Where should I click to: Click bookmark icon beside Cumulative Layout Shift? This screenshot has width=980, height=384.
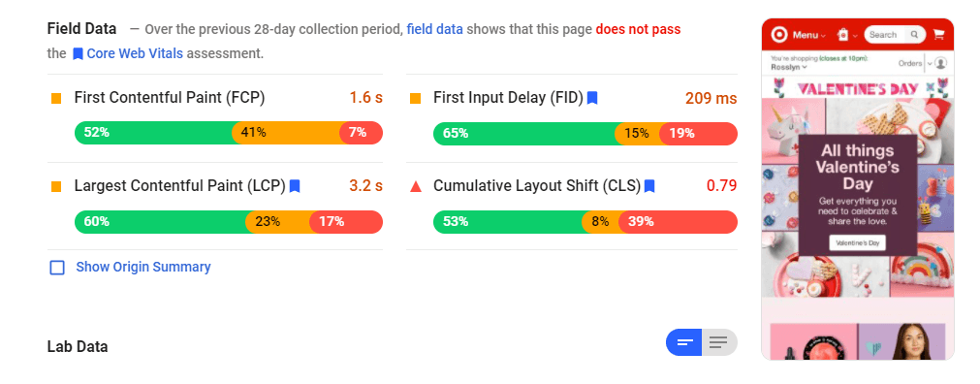(649, 186)
